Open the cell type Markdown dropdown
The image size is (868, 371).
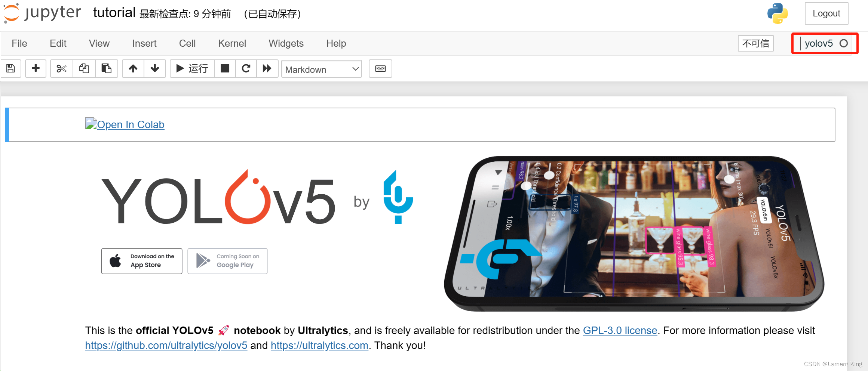coord(322,69)
